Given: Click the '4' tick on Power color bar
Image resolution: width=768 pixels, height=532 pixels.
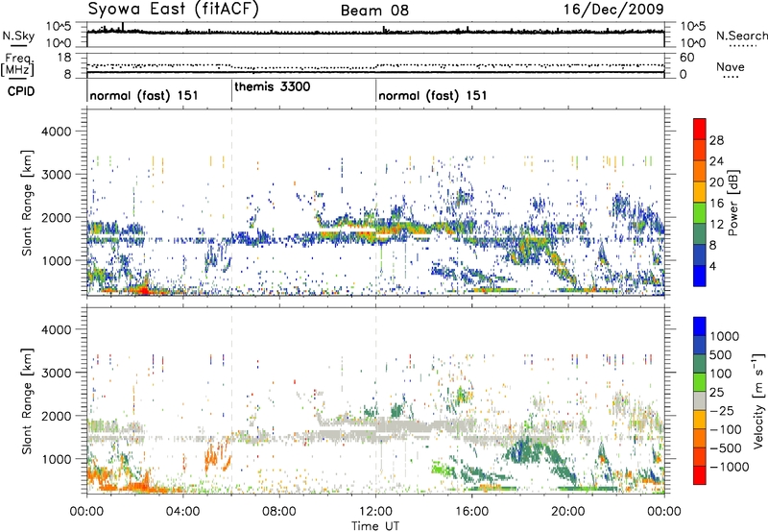Looking at the screenshot, I should 713,266.
